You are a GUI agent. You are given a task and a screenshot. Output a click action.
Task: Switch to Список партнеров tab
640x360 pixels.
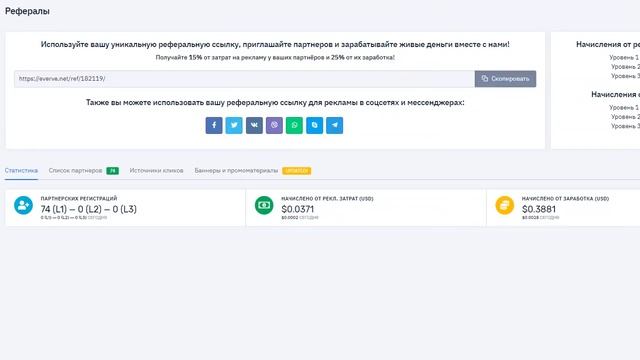[75, 171]
